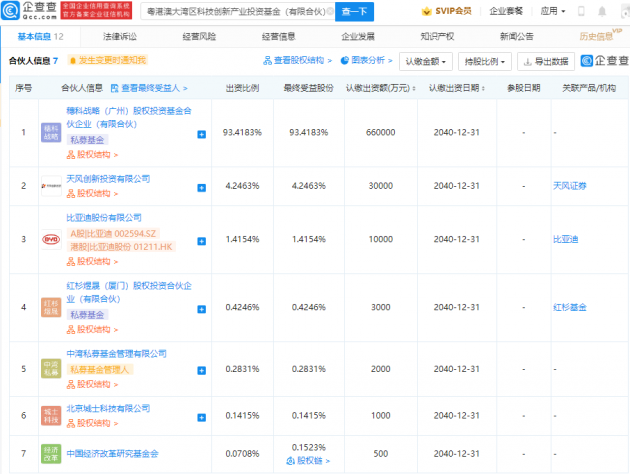Open 股权结构 under 红杉煜晨
The width and height of the screenshot is (630, 474).
[x=92, y=329]
